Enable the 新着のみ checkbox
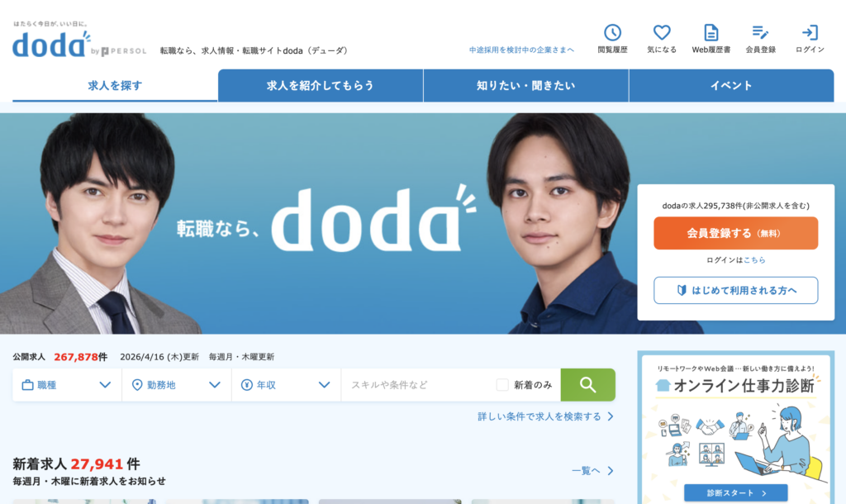Viewport: 846px width, 504px height. [501, 385]
